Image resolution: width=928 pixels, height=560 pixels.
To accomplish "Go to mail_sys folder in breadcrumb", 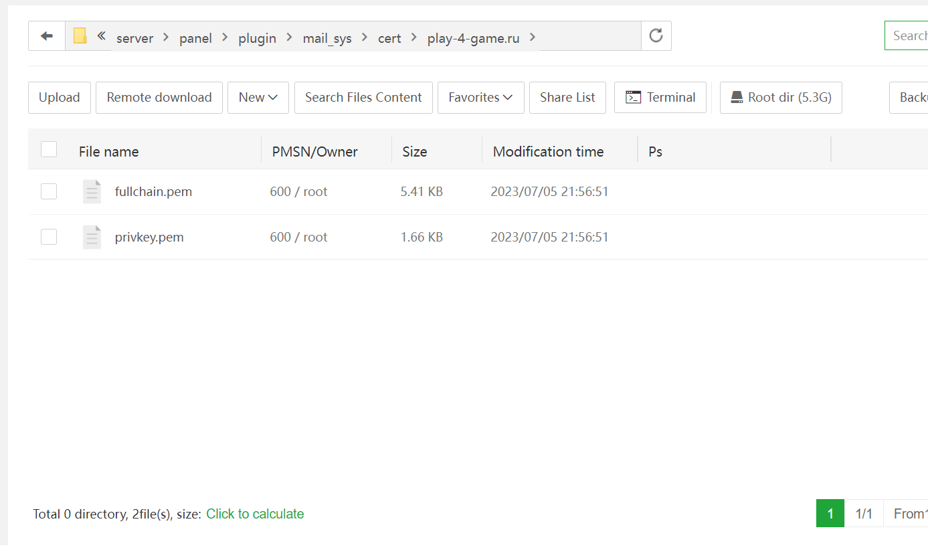I will pos(327,38).
